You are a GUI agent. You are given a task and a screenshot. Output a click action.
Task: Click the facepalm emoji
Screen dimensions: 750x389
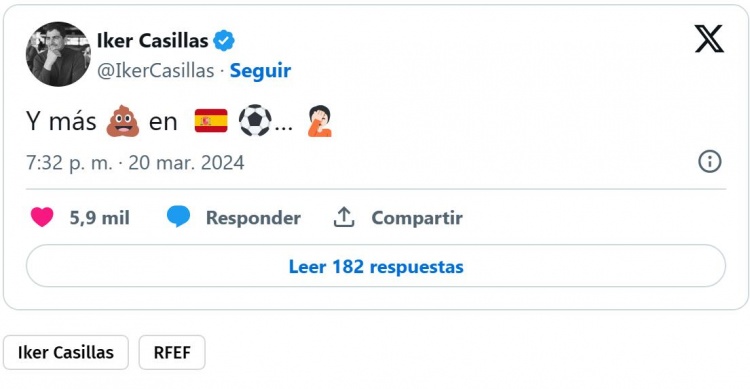tap(320, 121)
